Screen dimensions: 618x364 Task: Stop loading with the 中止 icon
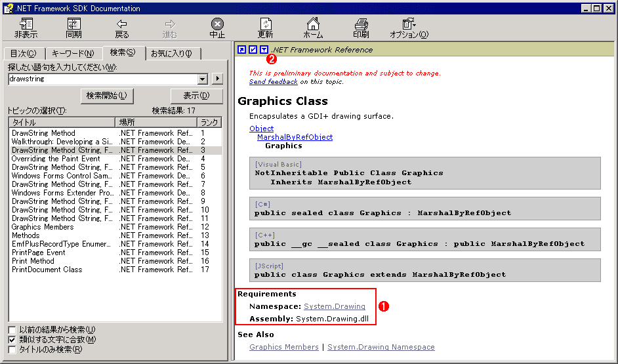(217, 28)
